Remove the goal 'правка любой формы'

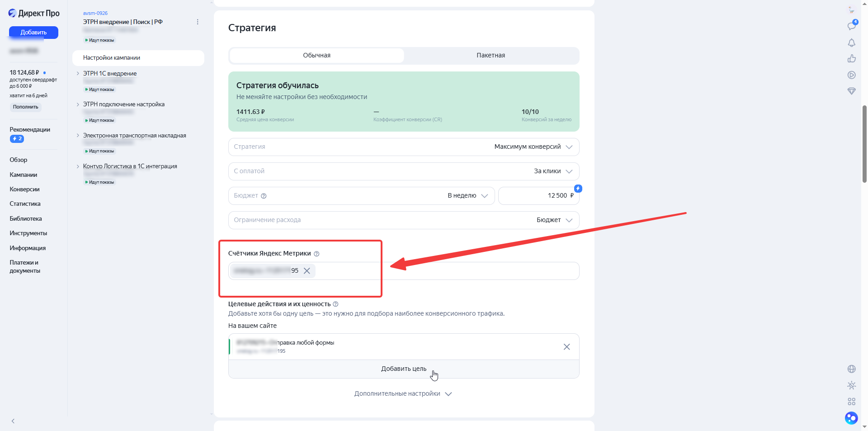[566, 347]
